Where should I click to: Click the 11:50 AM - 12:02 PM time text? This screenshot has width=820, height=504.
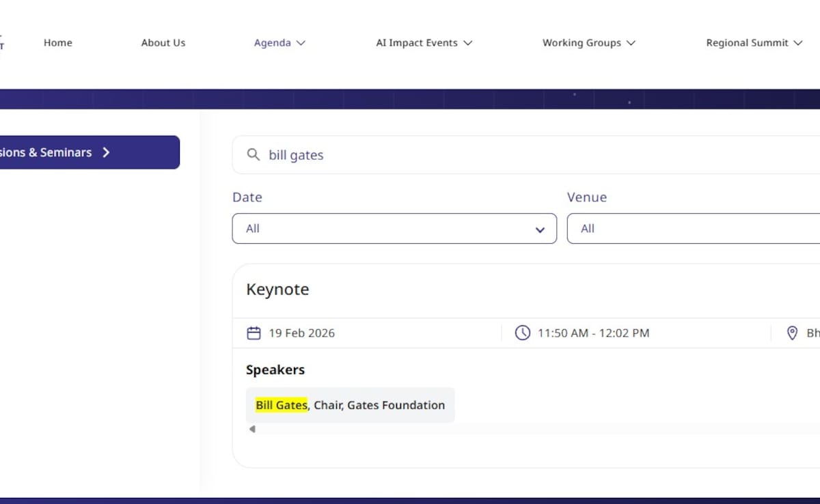point(593,333)
